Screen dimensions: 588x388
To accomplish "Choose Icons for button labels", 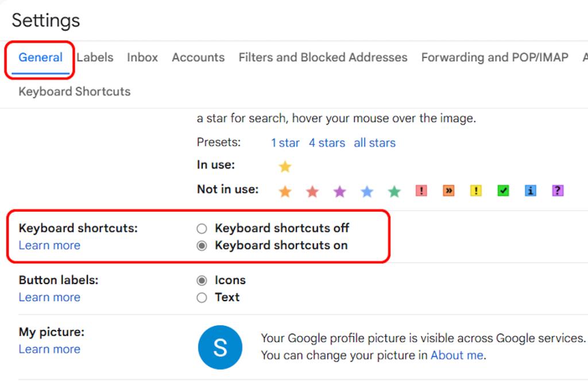I will 202,281.
